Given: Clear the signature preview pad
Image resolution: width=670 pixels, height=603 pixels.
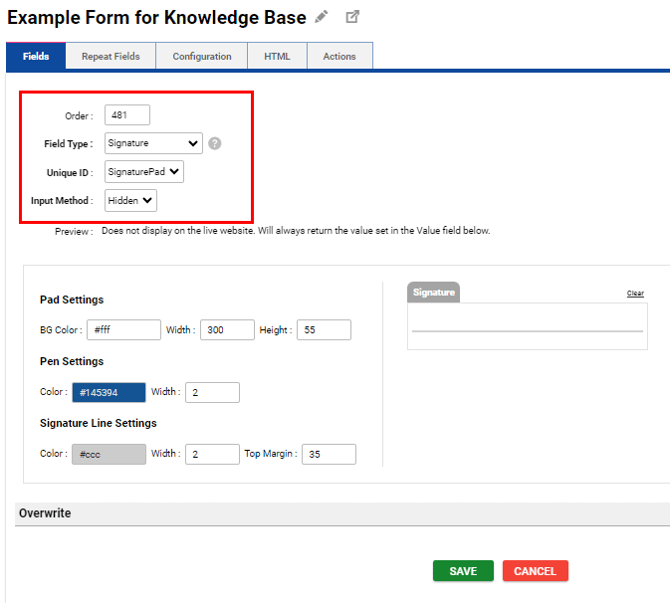Looking at the screenshot, I should pos(635,293).
